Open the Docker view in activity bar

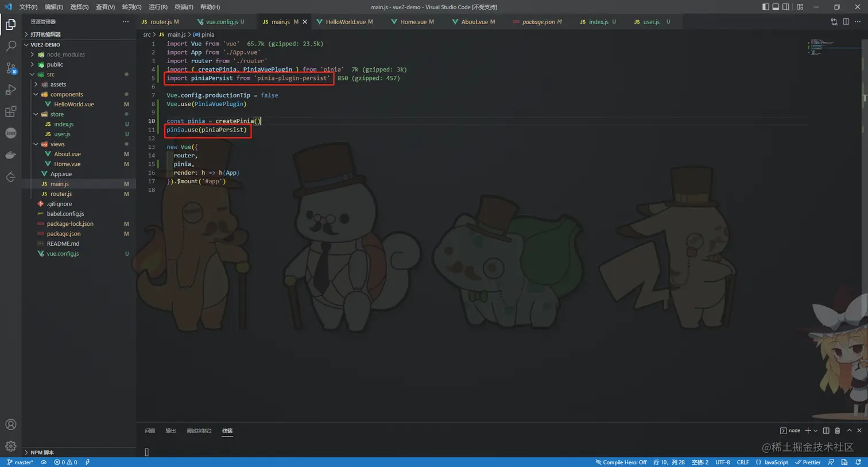click(x=10, y=155)
